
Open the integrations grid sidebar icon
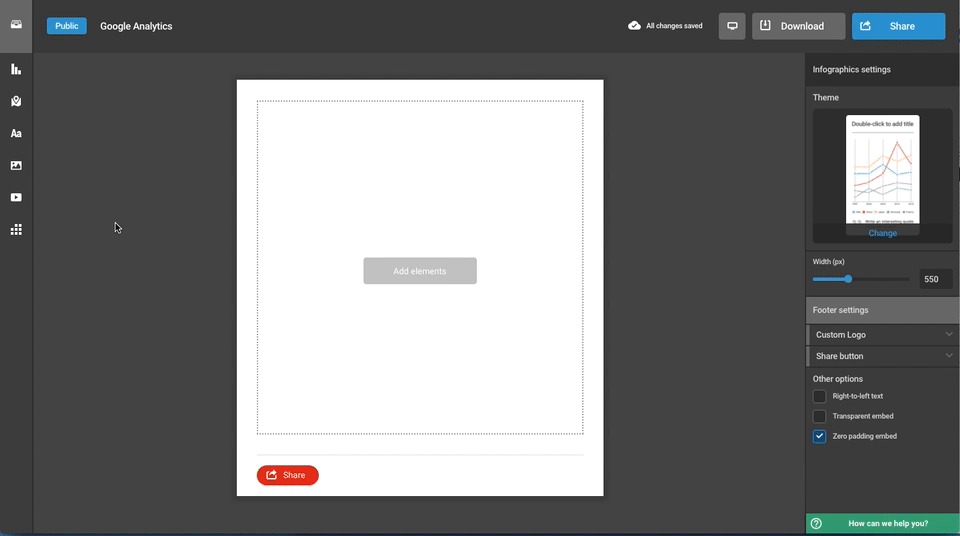(x=16, y=230)
